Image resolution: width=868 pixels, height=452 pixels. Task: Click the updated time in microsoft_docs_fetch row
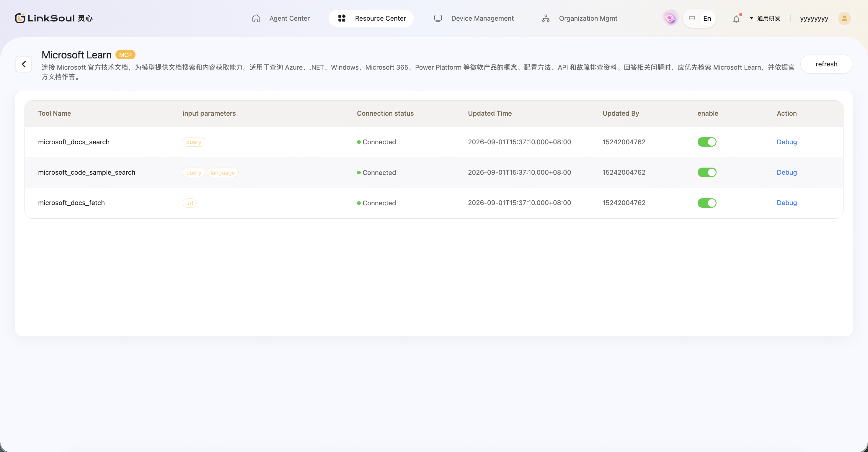[519, 203]
